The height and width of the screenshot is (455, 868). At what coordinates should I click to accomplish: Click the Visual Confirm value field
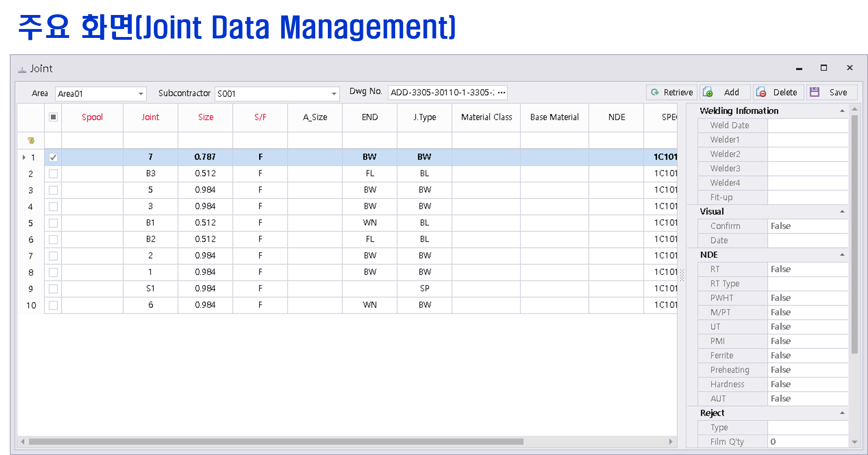click(807, 226)
